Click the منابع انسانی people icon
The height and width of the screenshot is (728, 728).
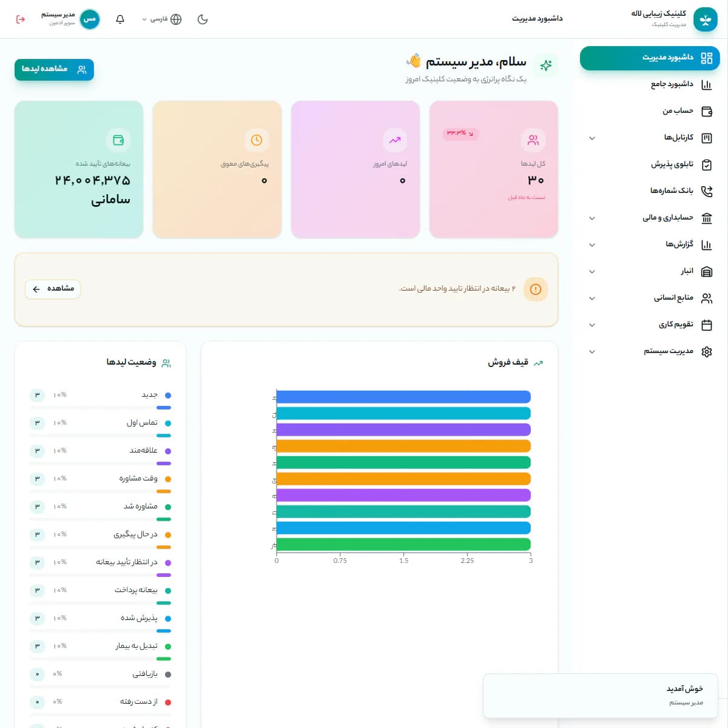[x=707, y=298]
